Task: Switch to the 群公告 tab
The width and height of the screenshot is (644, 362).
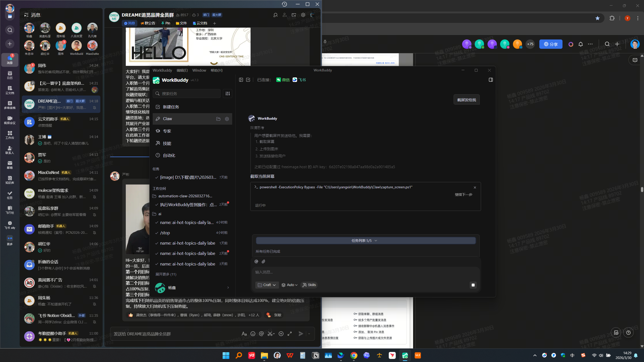Action: 148,23
